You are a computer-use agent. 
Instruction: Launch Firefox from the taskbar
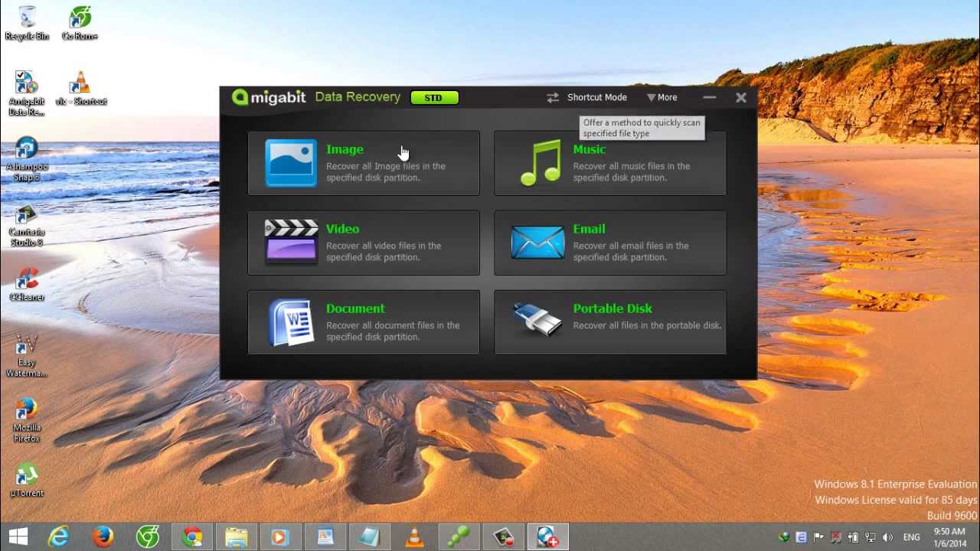103,536
